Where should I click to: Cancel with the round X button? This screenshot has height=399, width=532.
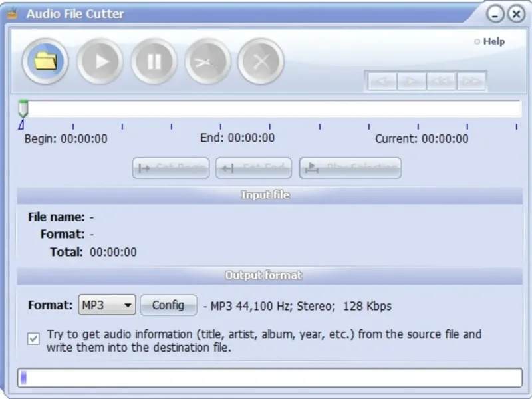(x=261, y=61)
